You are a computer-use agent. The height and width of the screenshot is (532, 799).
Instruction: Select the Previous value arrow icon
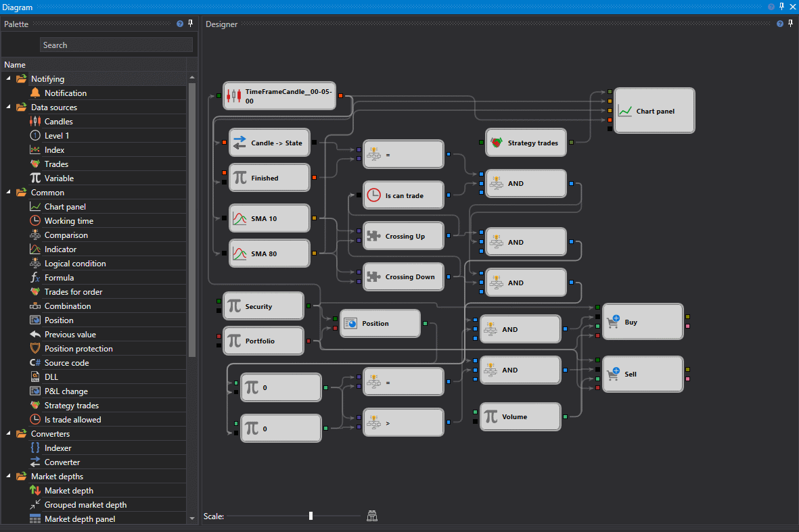pyautogui.click(x=35, y=335)
